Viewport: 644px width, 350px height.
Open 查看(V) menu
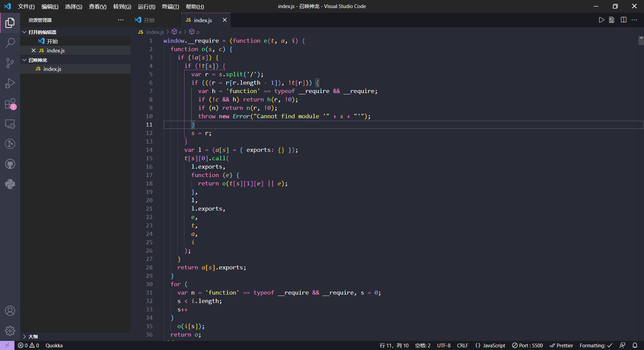[x=98, y=6]
